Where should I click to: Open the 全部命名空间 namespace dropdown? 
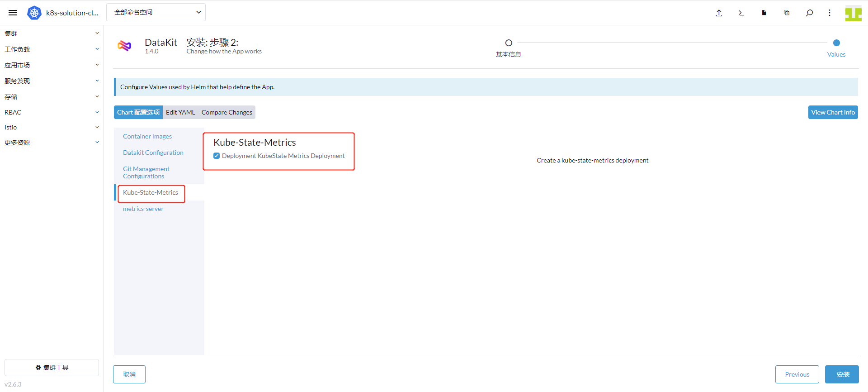156,12
